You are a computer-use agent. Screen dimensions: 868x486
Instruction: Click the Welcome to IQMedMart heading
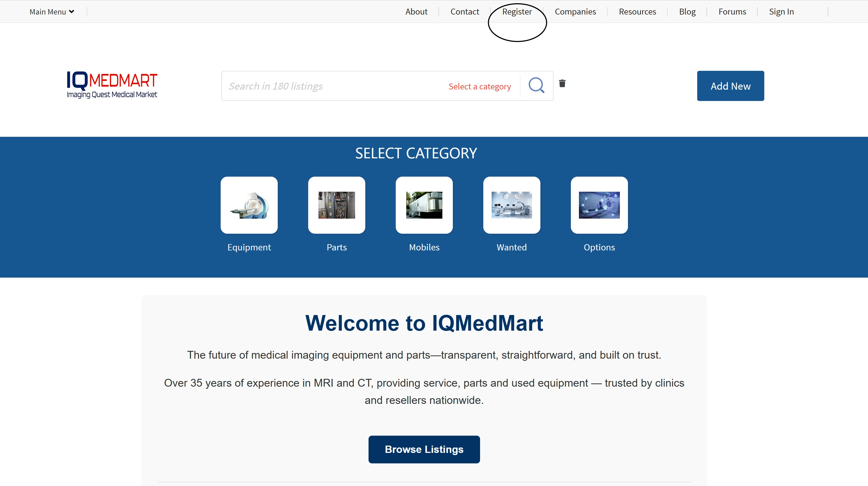(x=424, y=323)
